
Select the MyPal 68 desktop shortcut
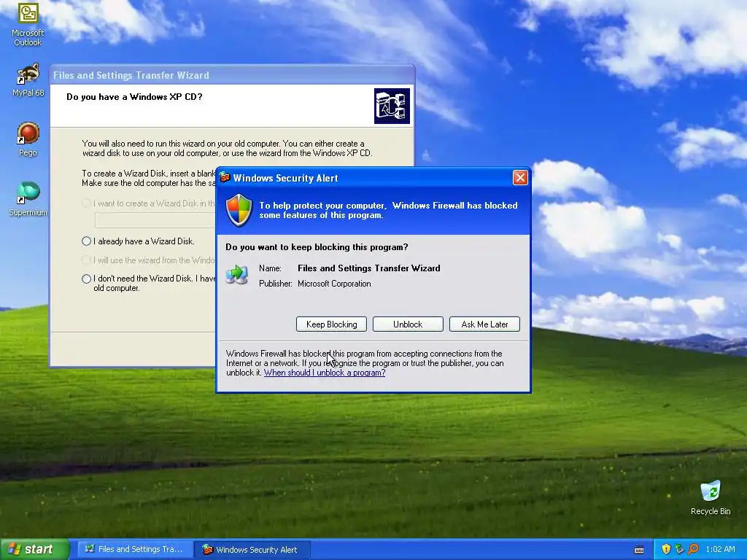(28, 79)
